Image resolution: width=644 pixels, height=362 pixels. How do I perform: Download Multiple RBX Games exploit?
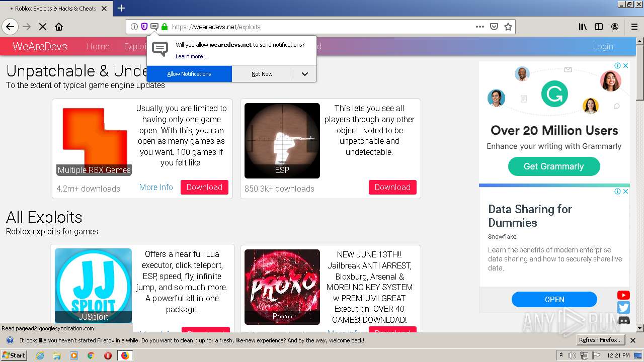[x=204, y=187]
